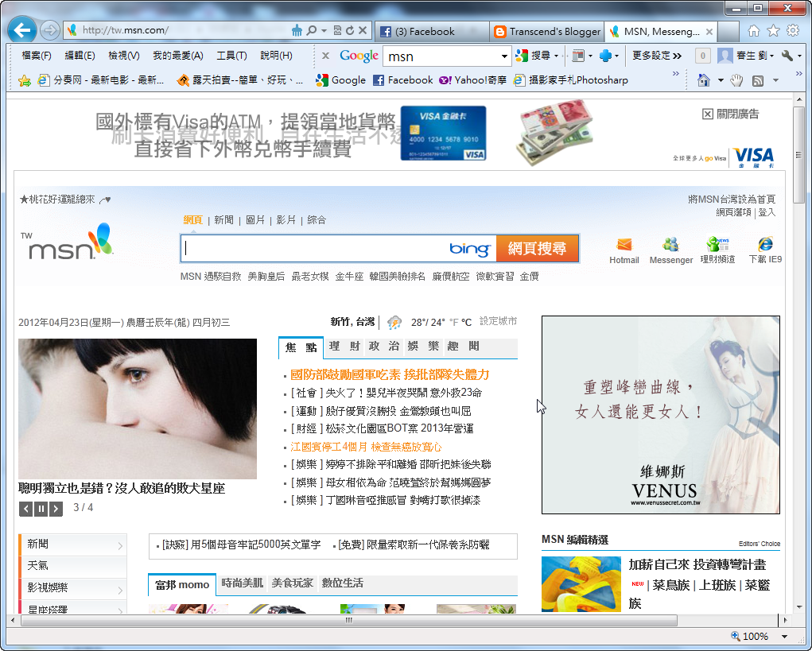This screenshot has height=651, width=812.
Task: Expand the favorites bar overflow chevron
Action: (x=675, y=74)
